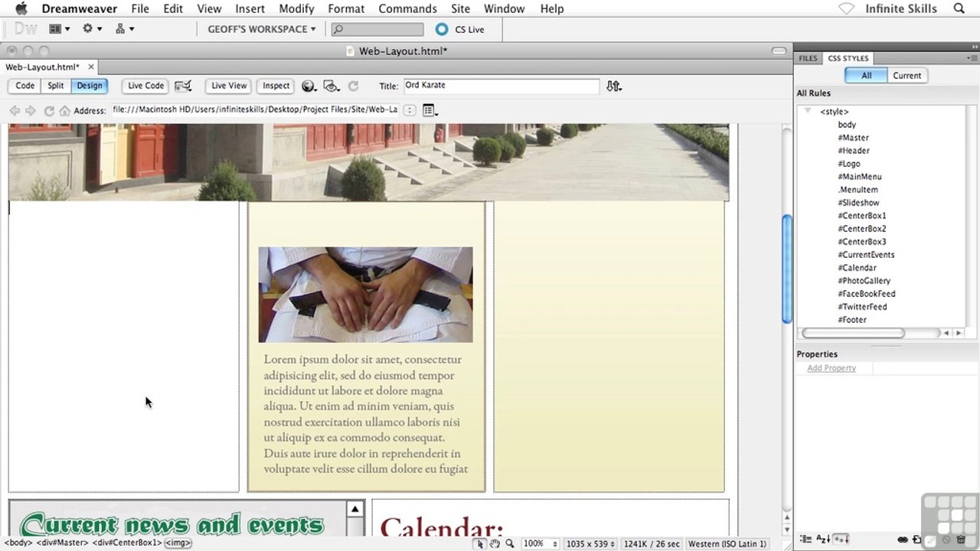Select the #TwitterFeed CSS rule

(x=862, y=307)
